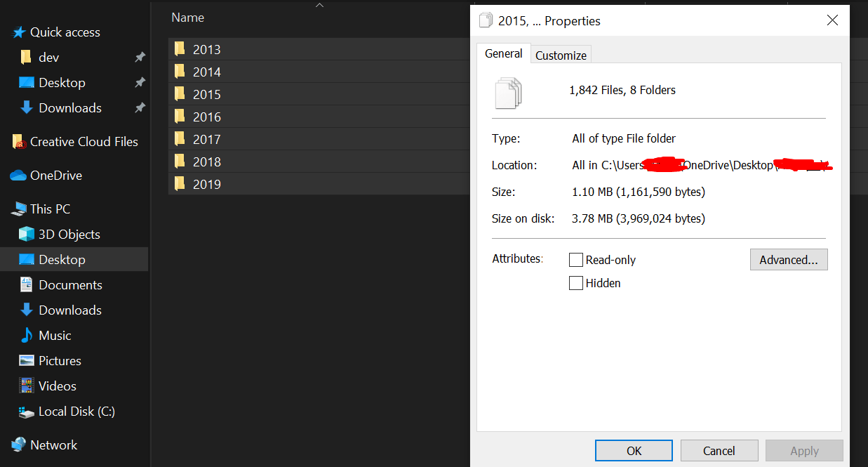Screen dimensions: 868x467
Task: Click the dev folder icon in sidebar
Action: [26, 58]
